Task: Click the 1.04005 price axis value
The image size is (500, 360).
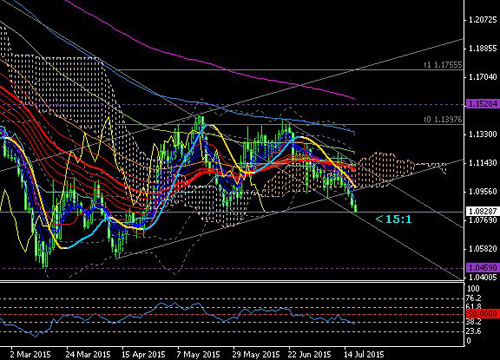Action: pos(483,277)
